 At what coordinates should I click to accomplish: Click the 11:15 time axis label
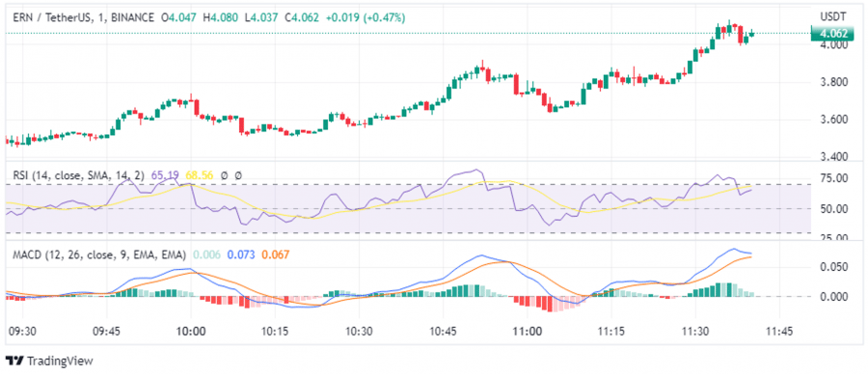click(611, 332)
